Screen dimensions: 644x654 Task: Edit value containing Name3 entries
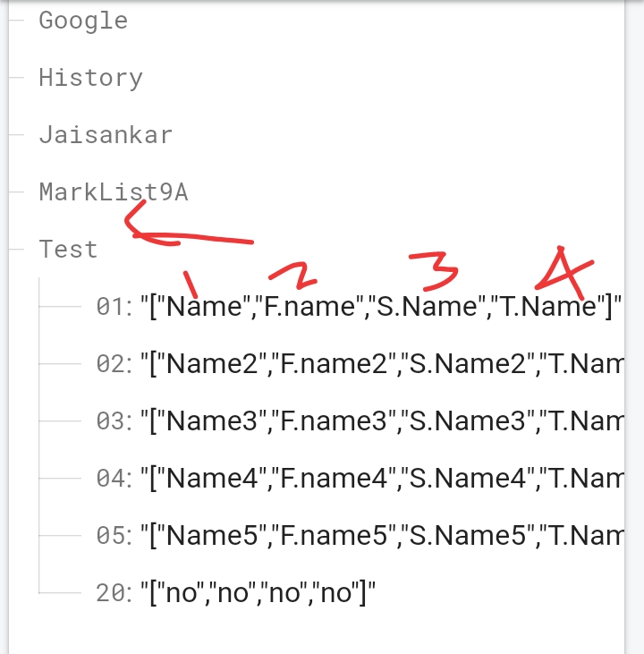tap(382, 421)
